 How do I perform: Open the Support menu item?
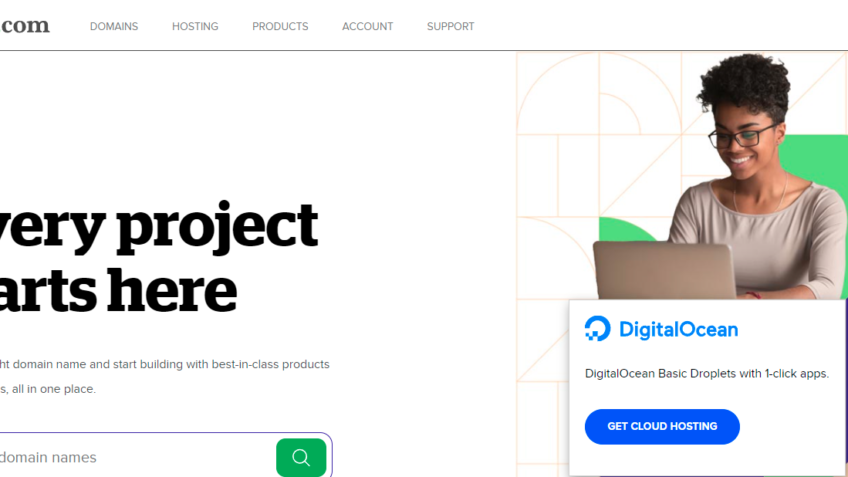click(450, 26)
